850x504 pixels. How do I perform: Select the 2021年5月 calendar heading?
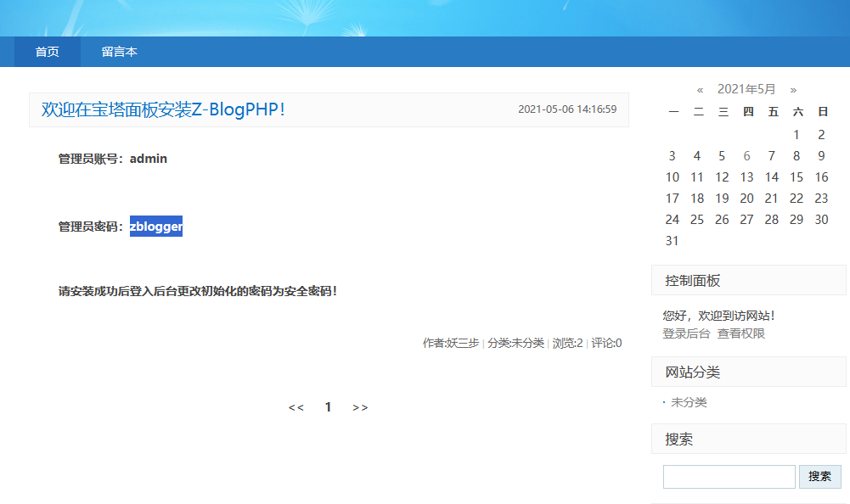[x=746, y=89]
